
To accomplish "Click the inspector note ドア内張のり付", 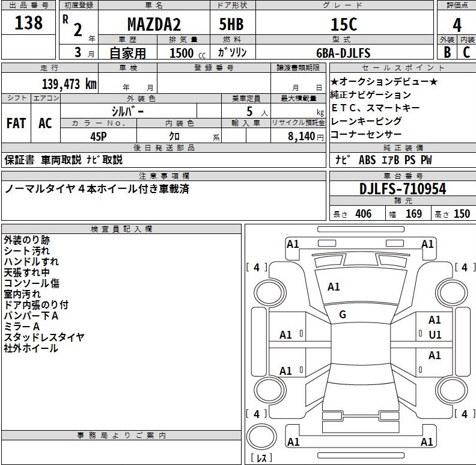I will pyautogui.click(x=36, y=305).
